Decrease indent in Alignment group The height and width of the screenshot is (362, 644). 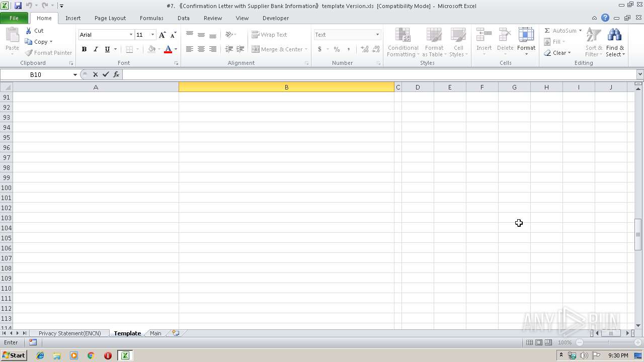pyautogui.click(x=229, y=49)
